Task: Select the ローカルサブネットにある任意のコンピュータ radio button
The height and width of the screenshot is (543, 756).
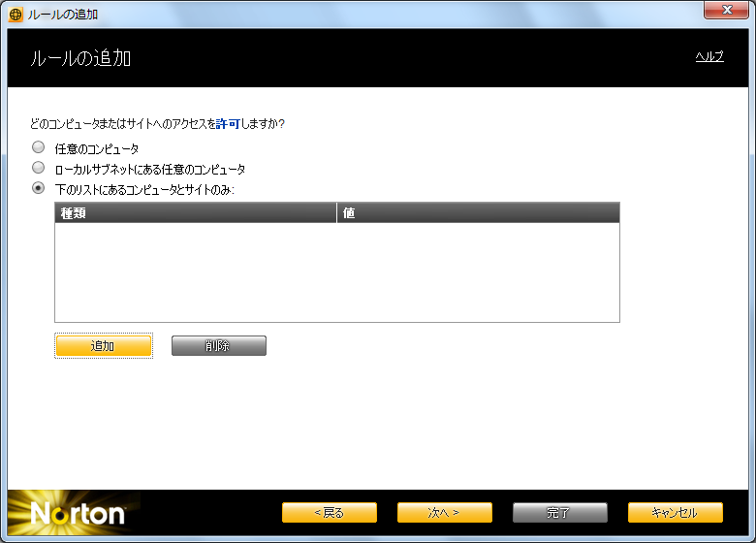Action: pos(39,168)
